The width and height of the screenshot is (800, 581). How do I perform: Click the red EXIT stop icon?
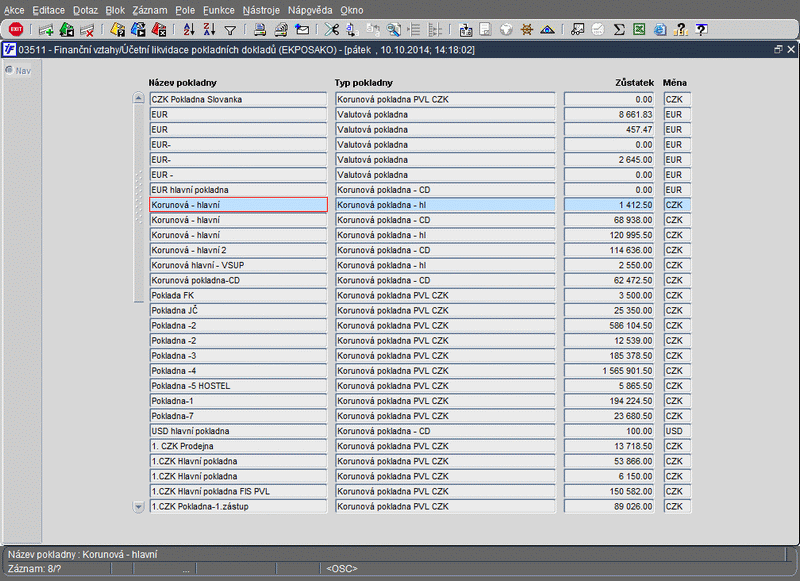pos(16,30)
